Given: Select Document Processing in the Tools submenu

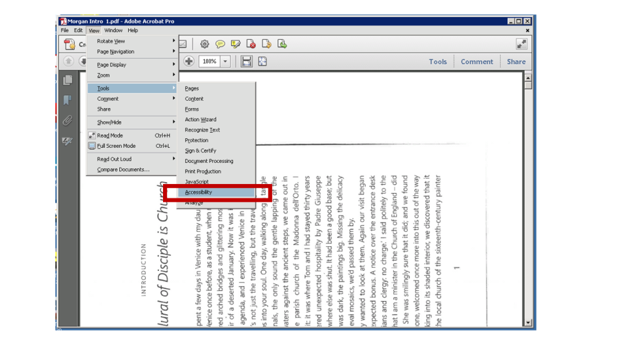Looking at the screenshot, I should click(x=216, y=161).
